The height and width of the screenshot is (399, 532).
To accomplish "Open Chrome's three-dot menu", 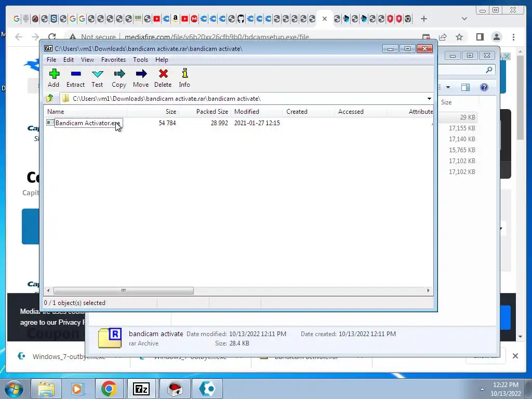I will point(514,37).
